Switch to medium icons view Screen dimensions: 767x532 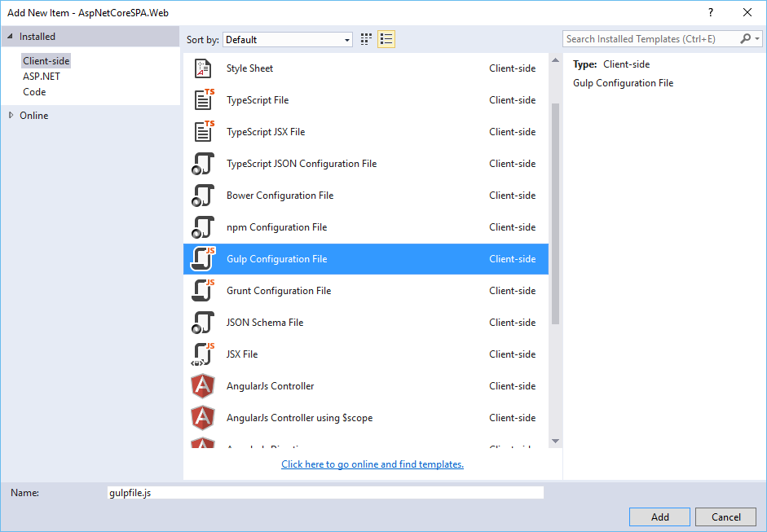pos(366,39)
